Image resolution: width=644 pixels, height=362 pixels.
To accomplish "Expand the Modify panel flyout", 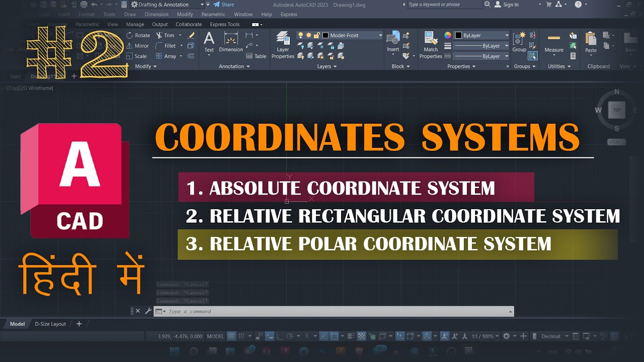I will pos(145,66).
